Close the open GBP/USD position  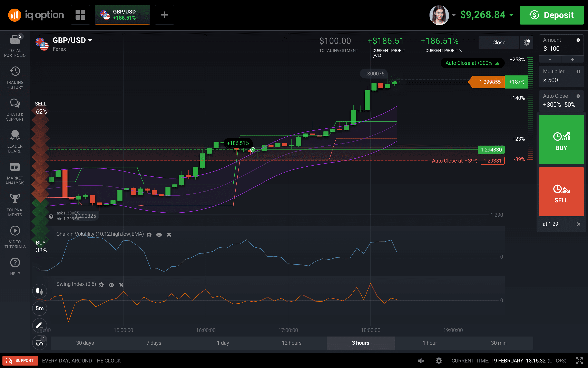(499, 42)
